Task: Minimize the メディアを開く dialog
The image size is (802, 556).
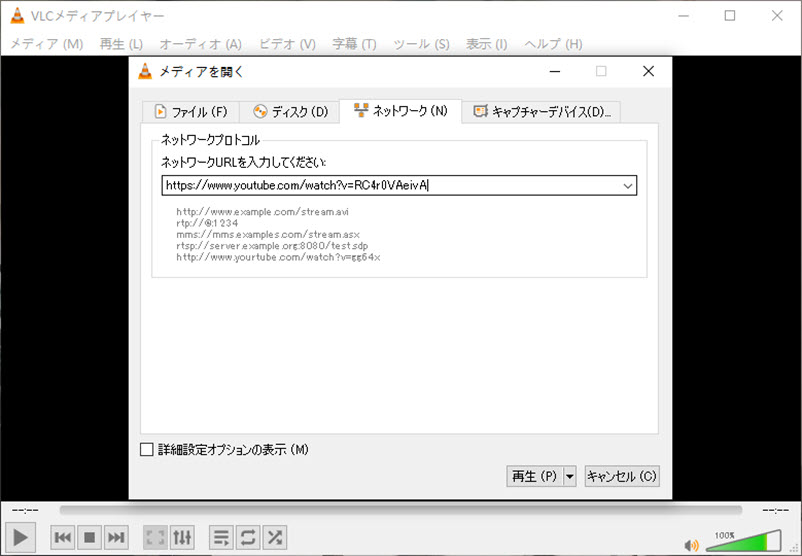Action: pyautogui.click(x=555, y=71)
